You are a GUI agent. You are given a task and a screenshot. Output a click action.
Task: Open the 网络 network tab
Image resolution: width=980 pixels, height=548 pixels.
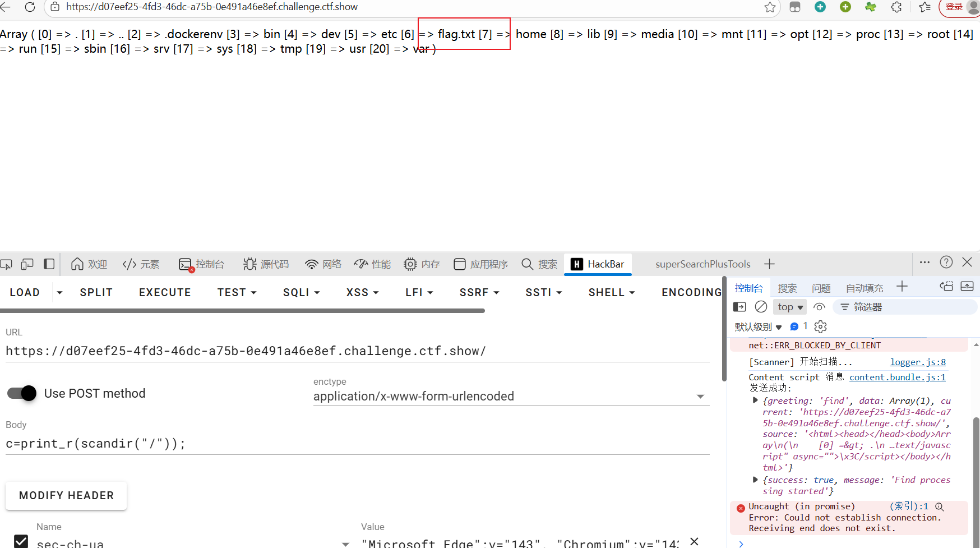click(x=323, y=264)
